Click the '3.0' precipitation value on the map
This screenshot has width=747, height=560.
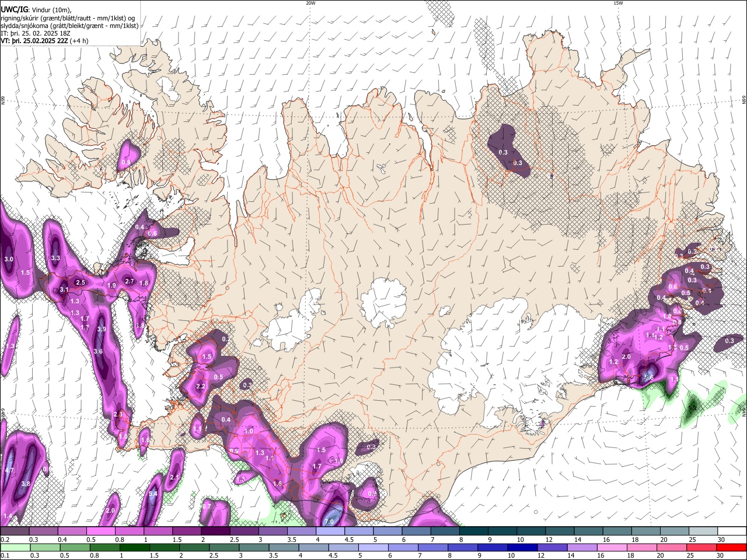pos(9,259)
